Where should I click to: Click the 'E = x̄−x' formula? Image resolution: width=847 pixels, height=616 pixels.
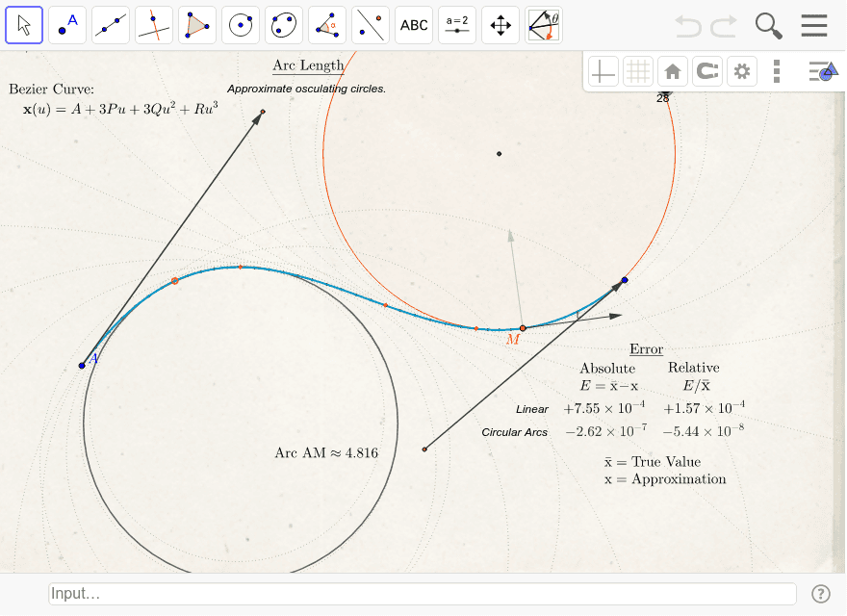[x=608, y=386]
